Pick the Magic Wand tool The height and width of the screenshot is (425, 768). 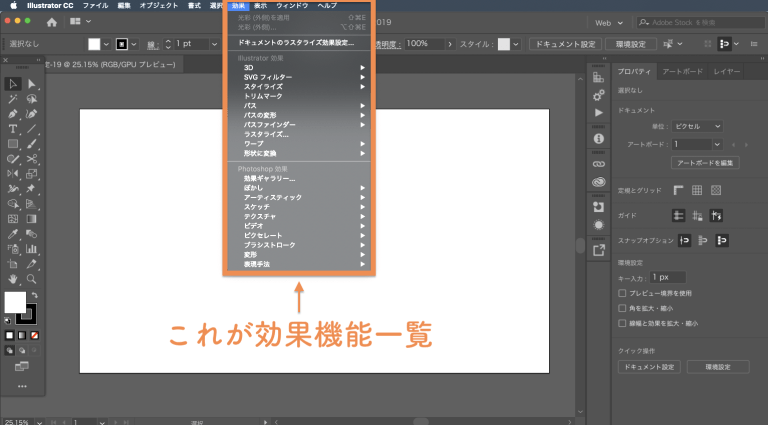tap(13, 99)
